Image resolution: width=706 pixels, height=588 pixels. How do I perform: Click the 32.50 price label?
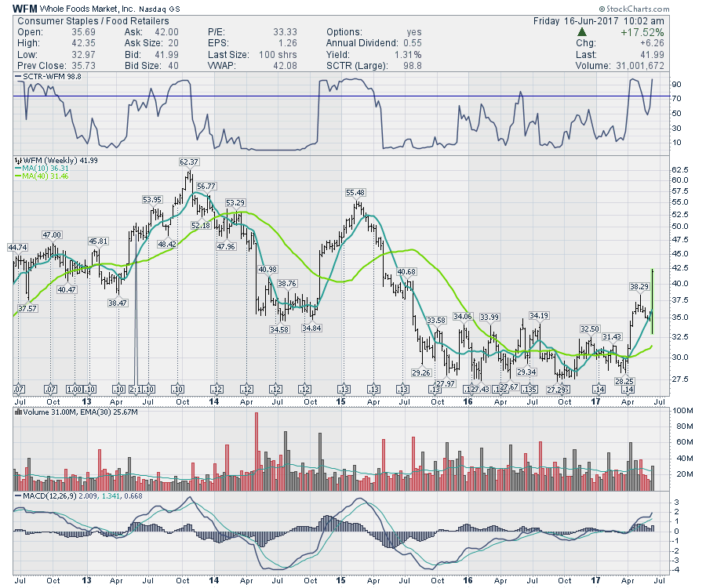[590, 329]
